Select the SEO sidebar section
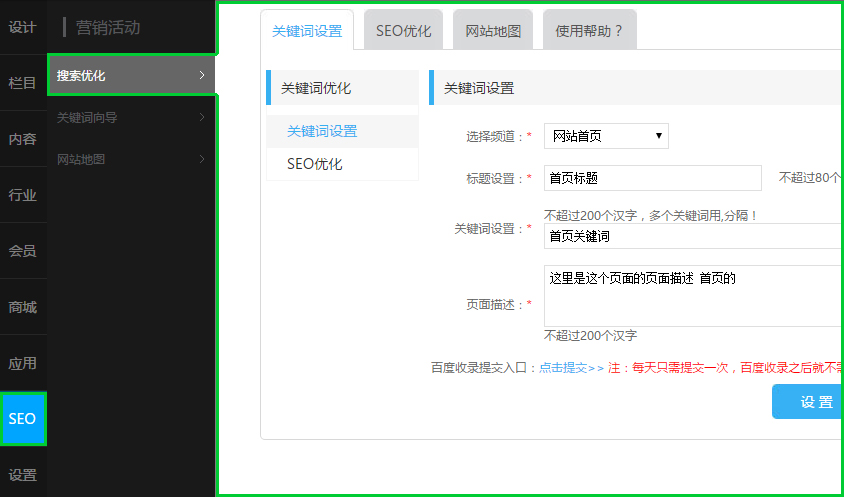The width and height of the screenshot is (844, 497). pyautogui.click(x=22, y=419)
